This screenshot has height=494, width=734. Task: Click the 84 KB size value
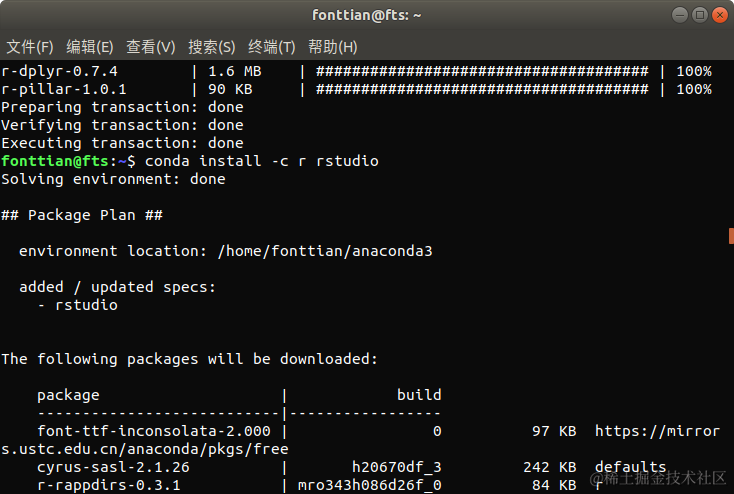coord(554,485)
